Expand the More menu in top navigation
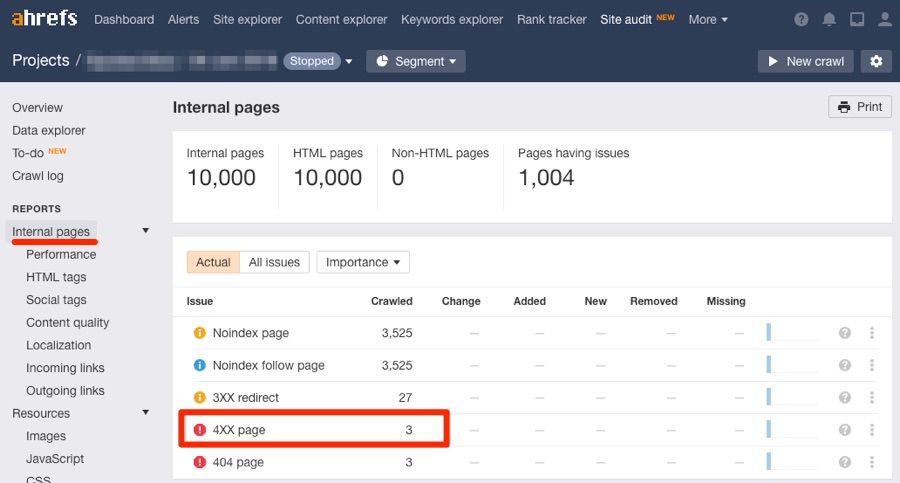Screen dimensions: 900x483 708,19
